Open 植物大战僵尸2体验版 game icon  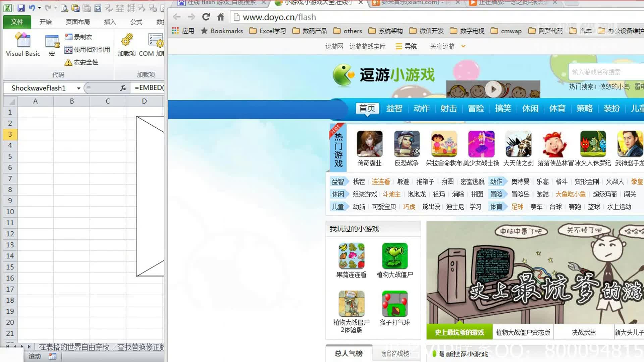(352, 304)
